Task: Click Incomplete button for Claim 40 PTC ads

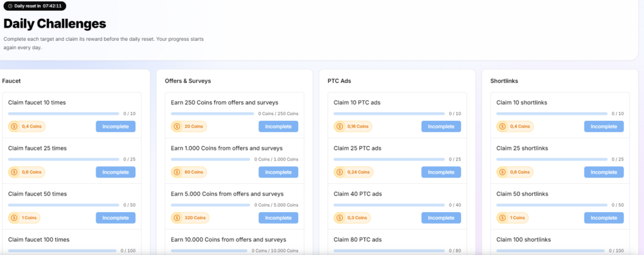Action: pos(441,218)
